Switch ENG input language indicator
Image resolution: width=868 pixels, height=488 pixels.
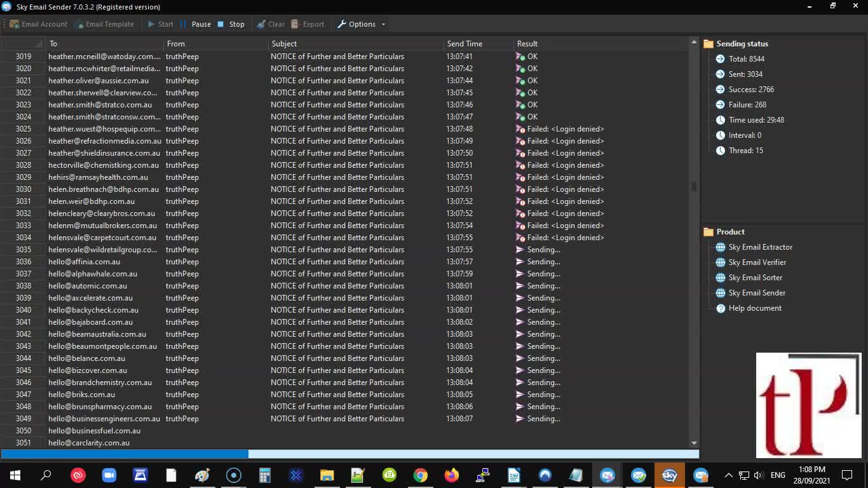(x=778, y=475)
